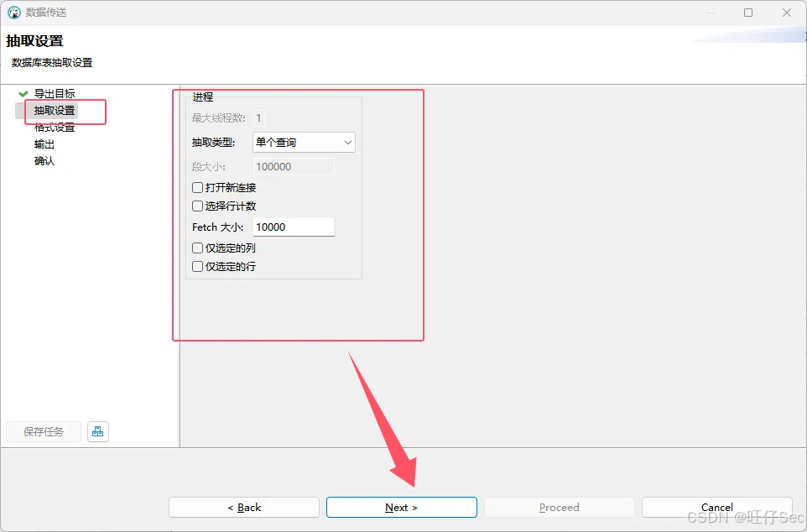
Task: Click the task variables icon beside 保存任务
Action: [98, 431]
